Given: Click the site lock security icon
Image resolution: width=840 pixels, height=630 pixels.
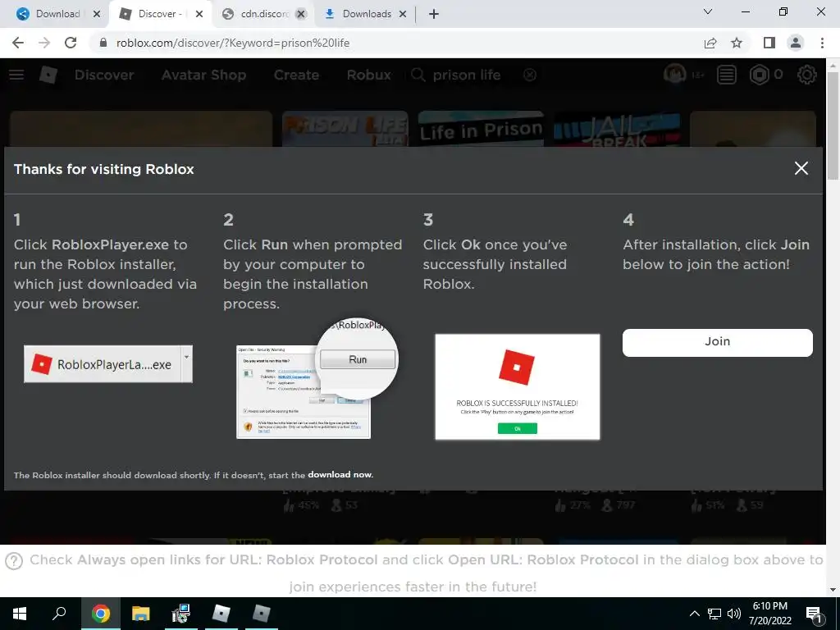Looking at the screenshot, I should click(103, 43).
